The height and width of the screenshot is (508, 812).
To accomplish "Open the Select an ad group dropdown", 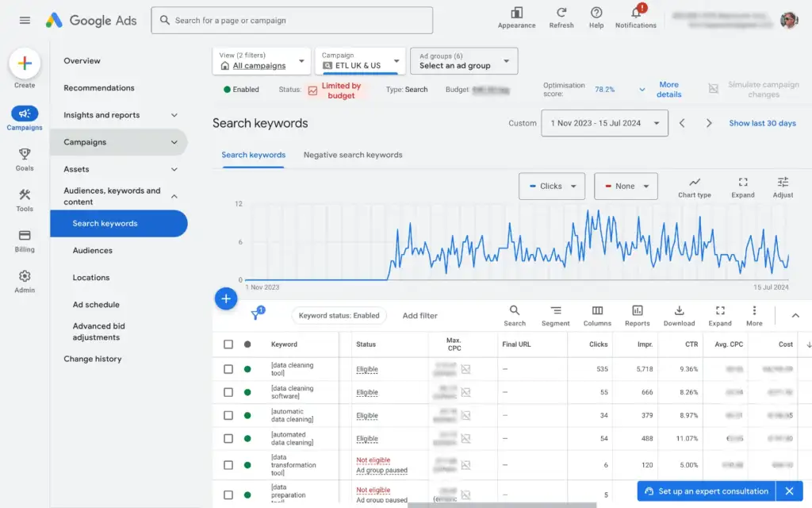I will [x=464, y=61].
